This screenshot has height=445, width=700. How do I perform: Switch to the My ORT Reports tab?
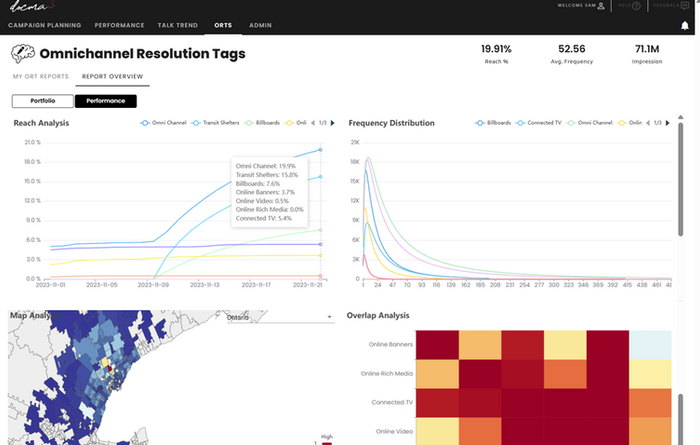tap(41, 76)
